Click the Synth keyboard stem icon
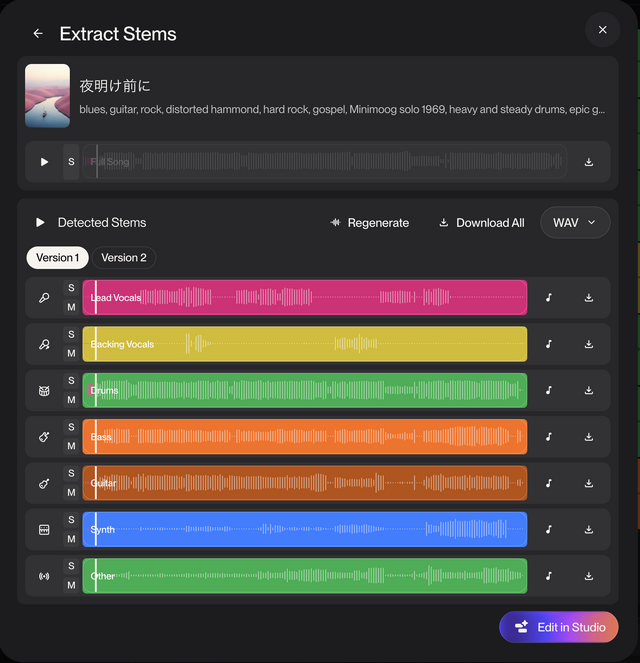640x663 pixels. click(44, 530)
